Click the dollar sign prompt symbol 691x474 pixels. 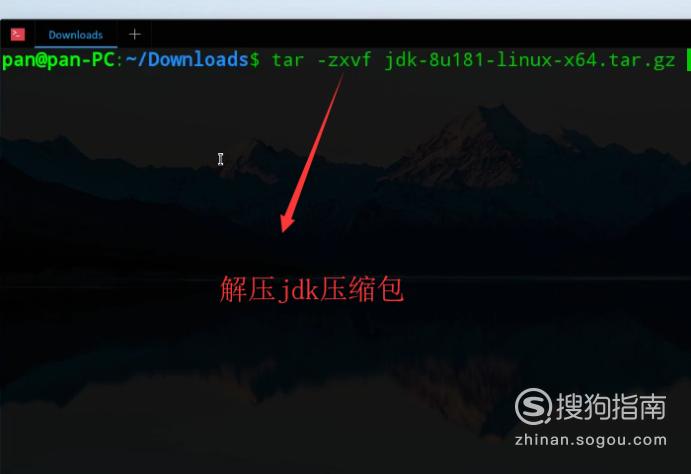coord(255,59)
